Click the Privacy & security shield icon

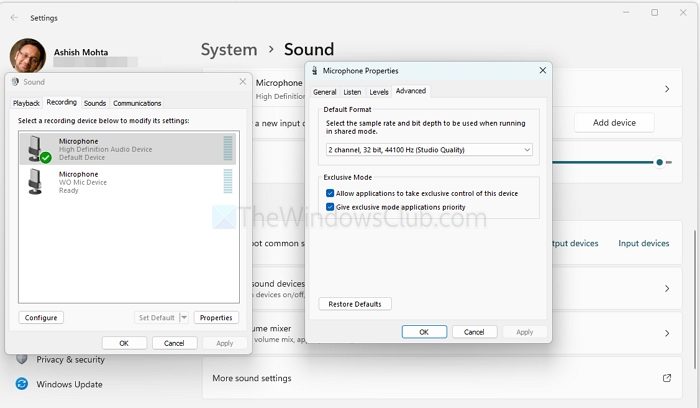point(21,359)
